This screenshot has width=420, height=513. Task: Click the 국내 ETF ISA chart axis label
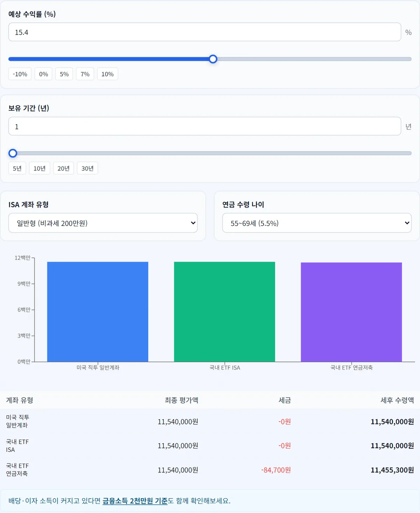point(225,368)
